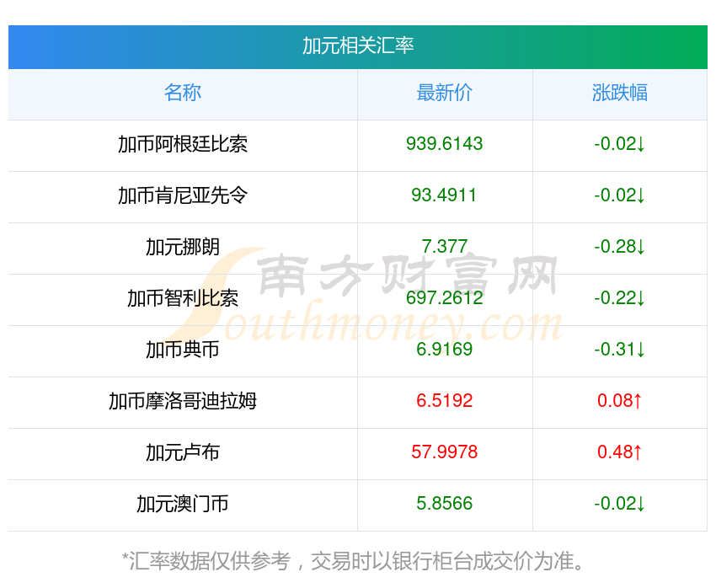Click the table title 加元相关汇率
The width and height of the screenshot is (716, 588).
pyautogui.click(x=357, y=46)
